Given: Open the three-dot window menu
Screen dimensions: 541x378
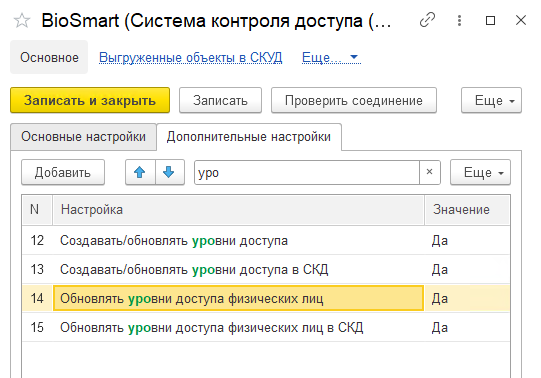Looking at the screenshot, I should pos(459,20).
